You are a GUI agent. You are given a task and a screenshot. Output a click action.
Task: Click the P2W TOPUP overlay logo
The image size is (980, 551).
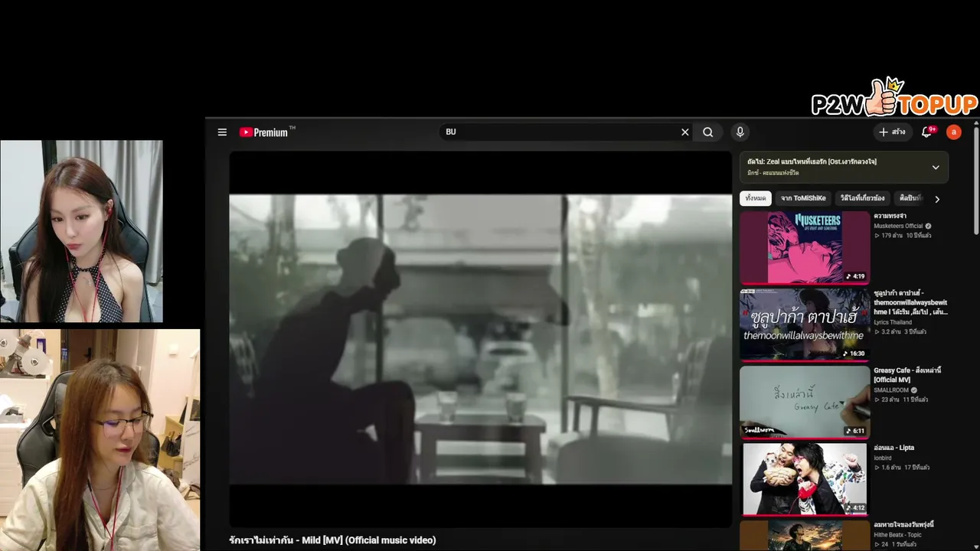tap(894, 98)
